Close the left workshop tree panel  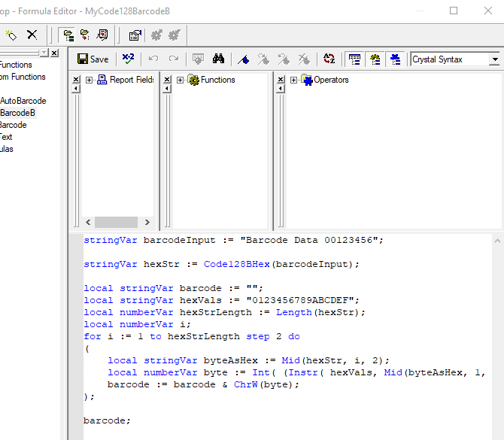coord(55,53)
